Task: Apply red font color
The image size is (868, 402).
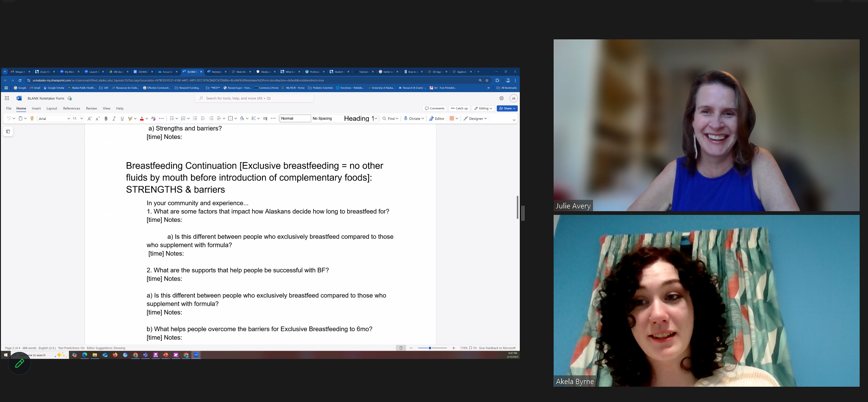Action: point(142,119)
